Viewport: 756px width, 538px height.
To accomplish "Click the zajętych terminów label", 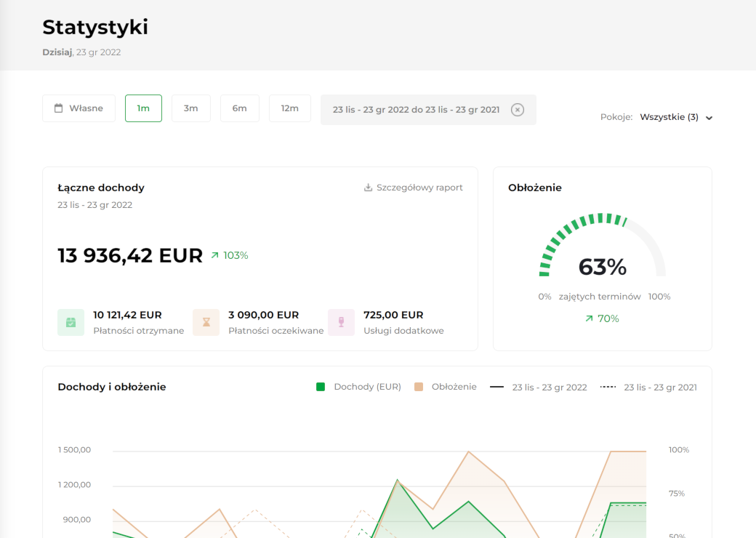I will pos(600,297).
